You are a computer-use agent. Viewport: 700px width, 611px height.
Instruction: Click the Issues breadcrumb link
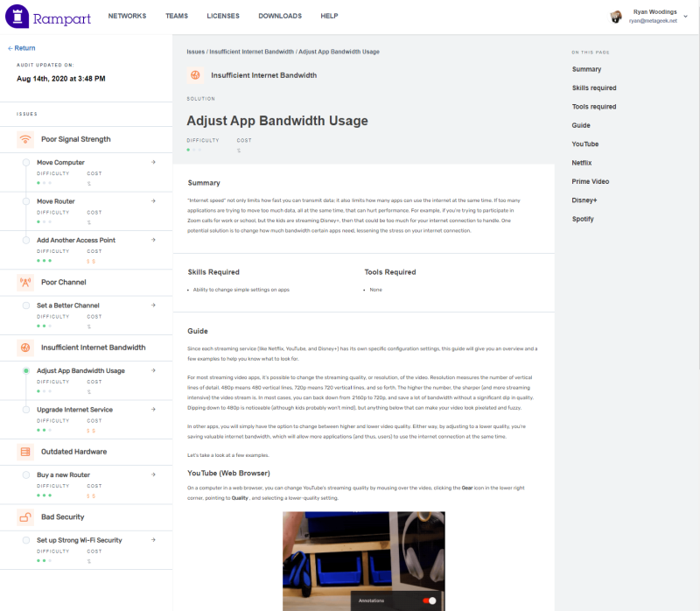pos(195,52)
